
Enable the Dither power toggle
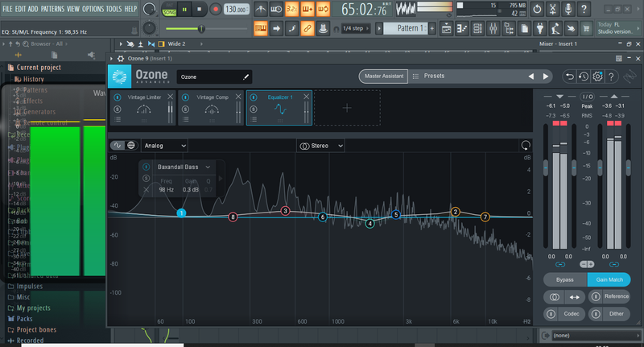click(x=596, y=314)
